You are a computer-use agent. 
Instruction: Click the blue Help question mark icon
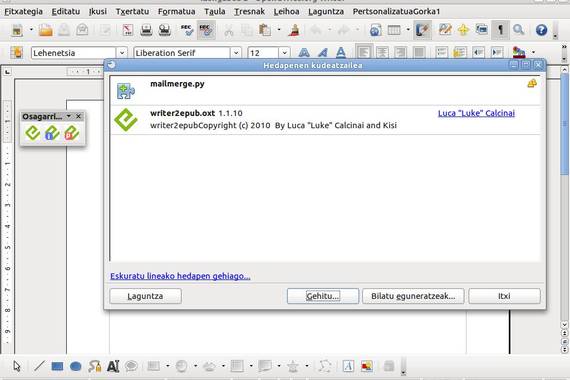tap(541, 30)
